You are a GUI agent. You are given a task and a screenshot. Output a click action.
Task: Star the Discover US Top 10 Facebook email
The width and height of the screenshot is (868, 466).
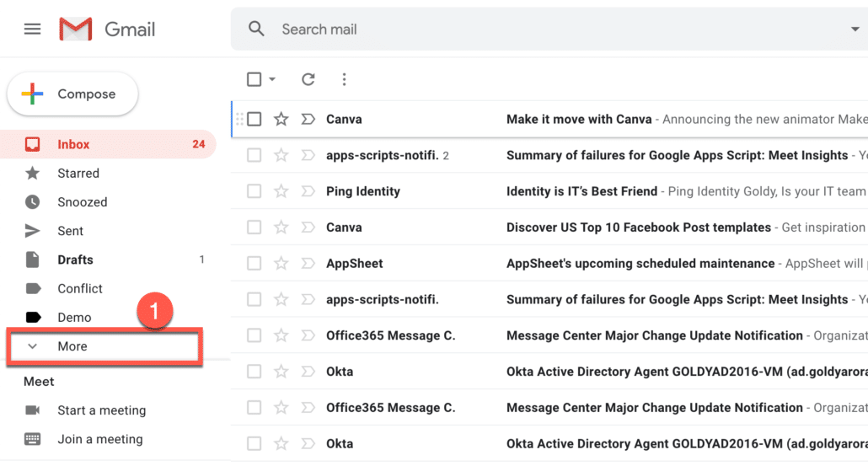tap(281, 227)
